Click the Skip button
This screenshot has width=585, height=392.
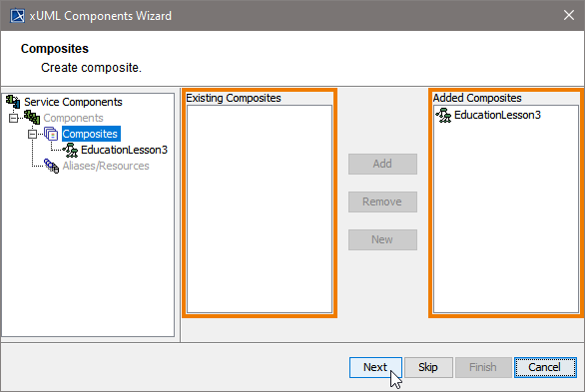(x=428, y=367)
